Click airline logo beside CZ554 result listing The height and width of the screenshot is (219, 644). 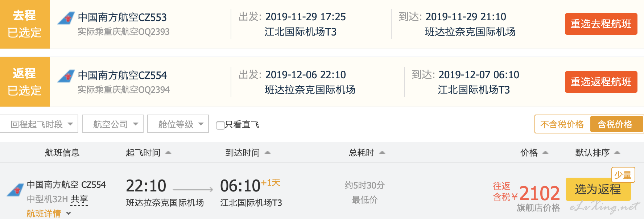[x=16, y=190]
